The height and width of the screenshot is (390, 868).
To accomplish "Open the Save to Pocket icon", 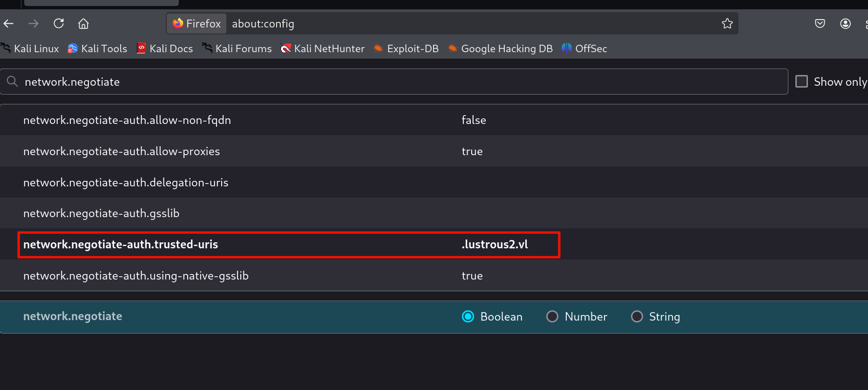I will point(820,23).
